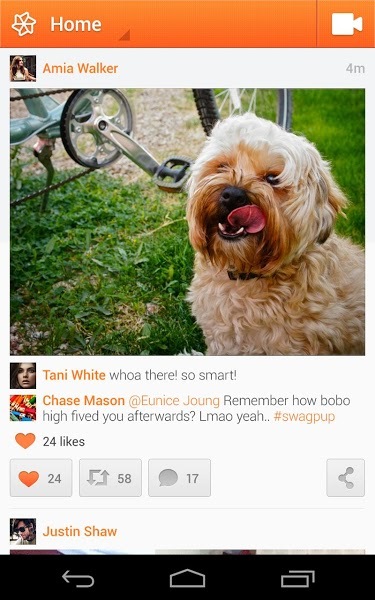Open comments via speech bubble 17
This screenshot has width=375, height=600.
click(x=179, y=478)
